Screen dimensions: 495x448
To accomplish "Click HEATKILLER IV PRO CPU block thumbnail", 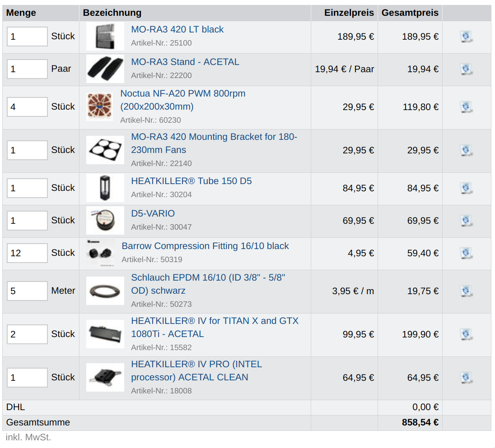I will point(105,377).
